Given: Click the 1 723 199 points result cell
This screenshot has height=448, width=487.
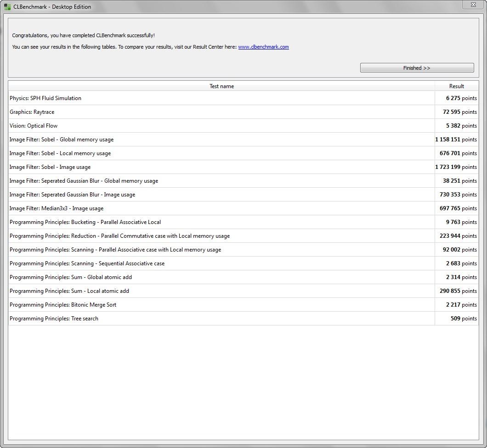Looking at the screenshot, I should click(456, 167).
